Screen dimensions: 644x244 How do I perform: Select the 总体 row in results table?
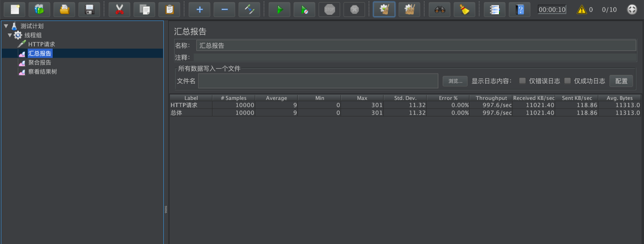click(x=405, y=113)
